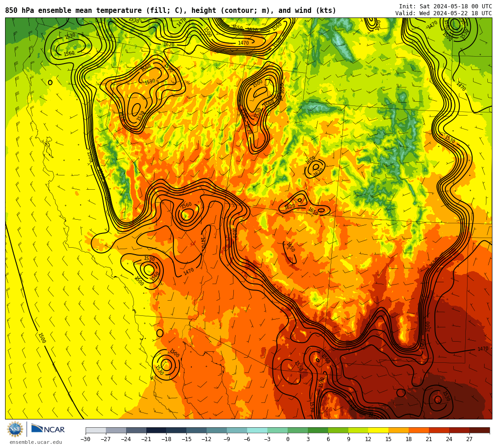Pick the light cyan segment between -6 and -3
The image size is (497, 448).
[x=257, y=430]
